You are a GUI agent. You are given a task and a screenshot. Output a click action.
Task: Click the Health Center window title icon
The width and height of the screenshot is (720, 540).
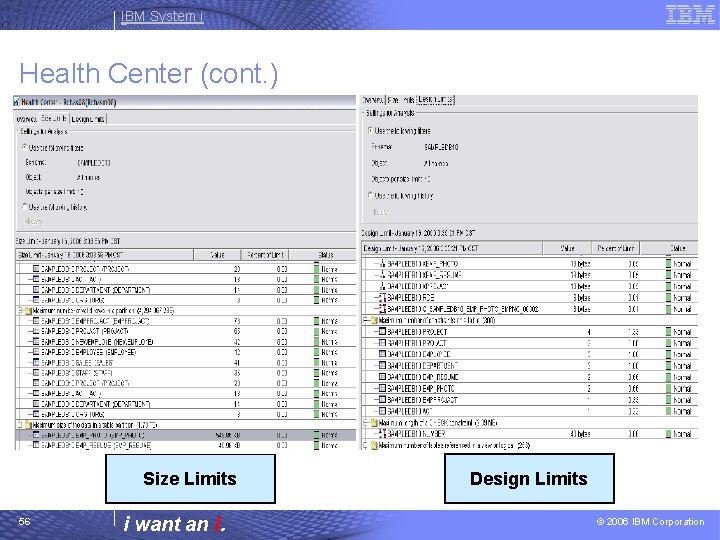point(17,101)
